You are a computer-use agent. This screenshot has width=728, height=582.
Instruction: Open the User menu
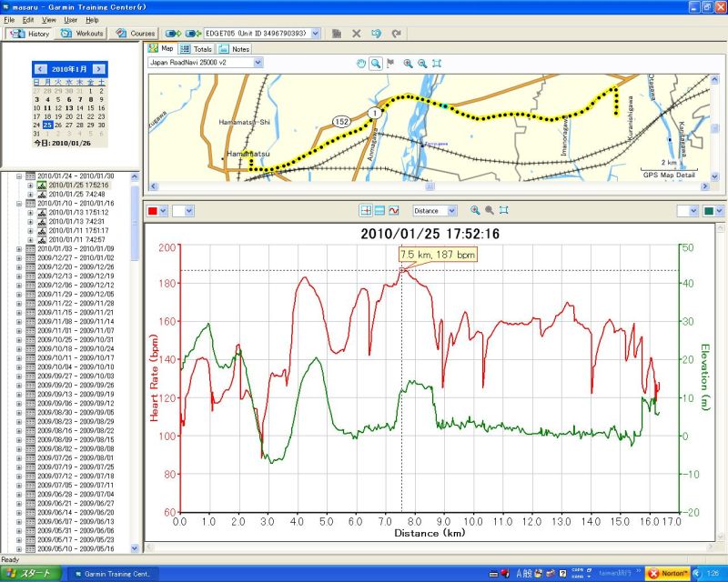71,20
